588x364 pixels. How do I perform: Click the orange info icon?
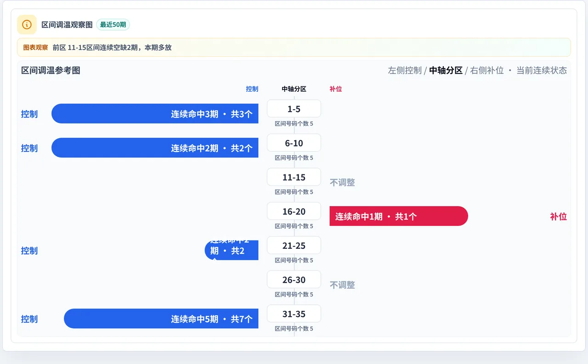tap(27, 24)
